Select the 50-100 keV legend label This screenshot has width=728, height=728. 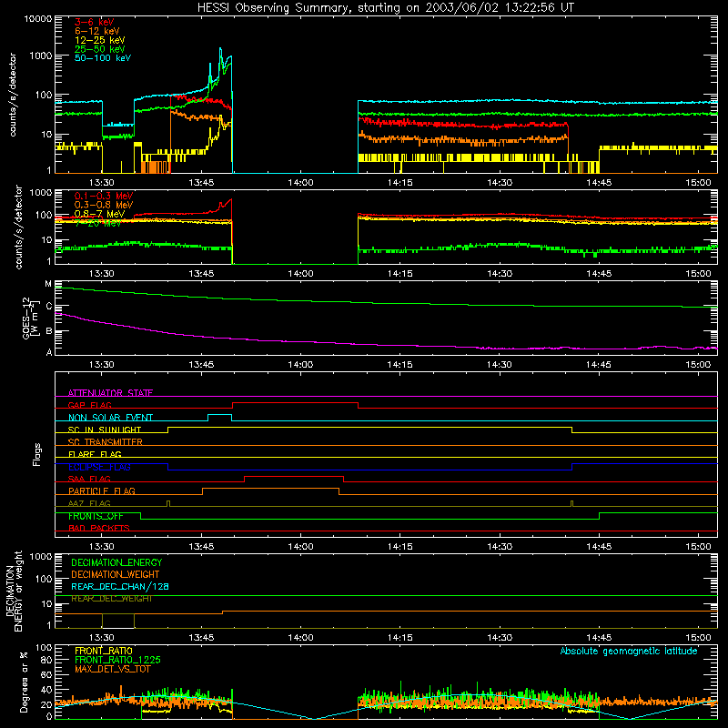coord(103,58)
